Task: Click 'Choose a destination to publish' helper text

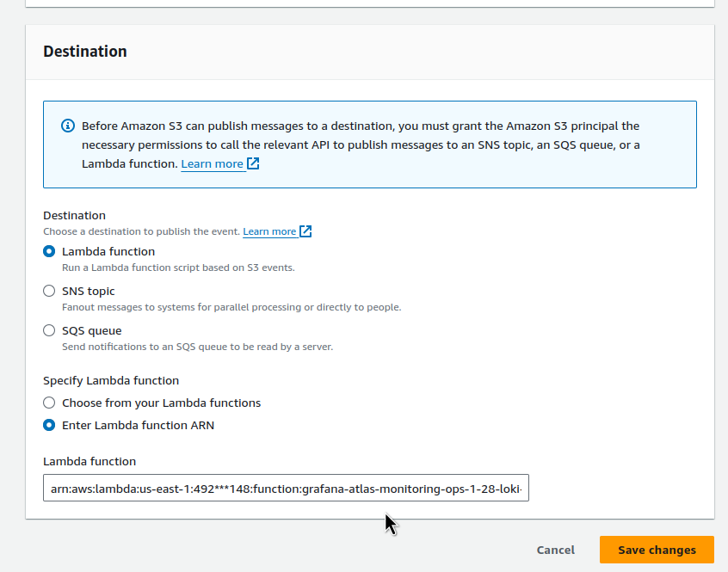Action: click(x=142, y=231)
